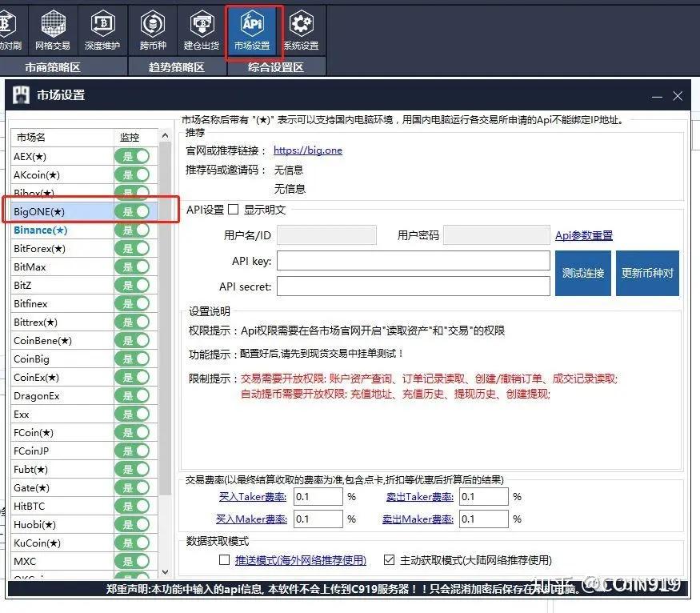Click the market list scroll-down arrow
700x613 pixels.
click(x=165, y=572)
